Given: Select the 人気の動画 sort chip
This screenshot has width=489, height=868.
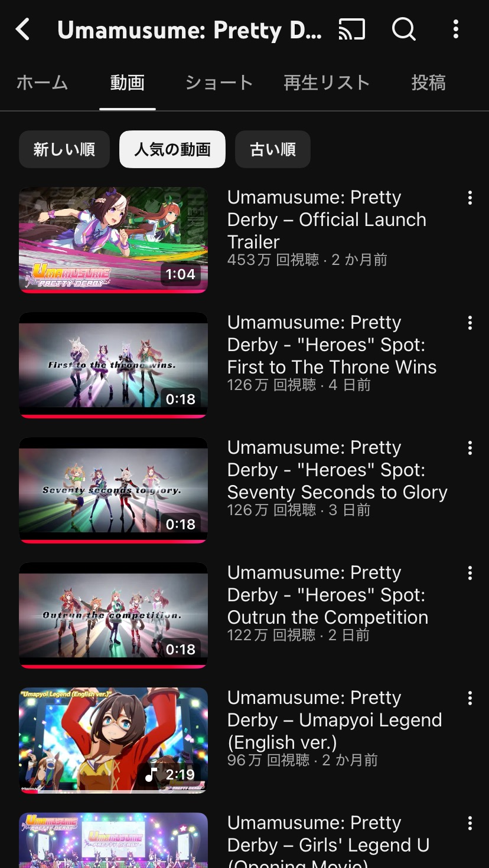Looking at the screenshot, I should click(172, 149).
